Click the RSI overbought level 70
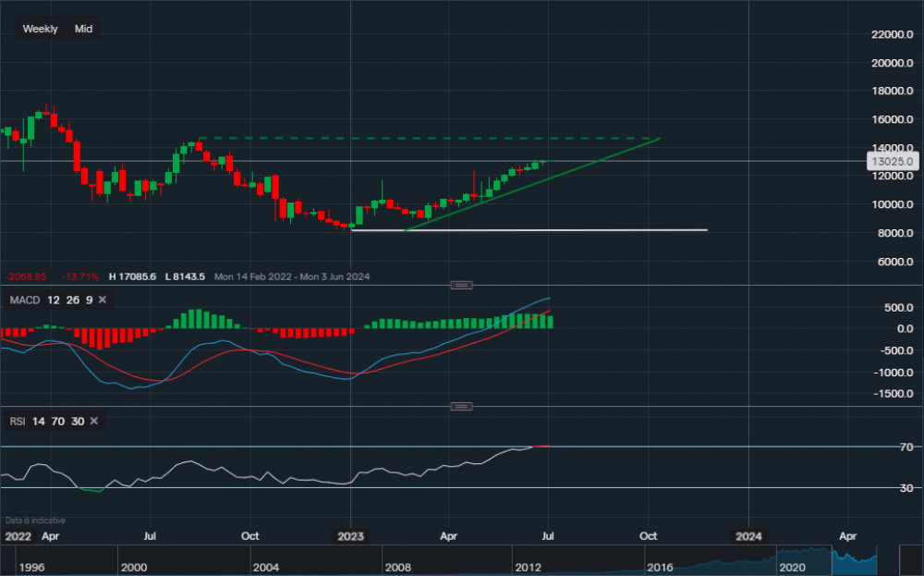Screen dimensions: 924x576 (57, 421)
